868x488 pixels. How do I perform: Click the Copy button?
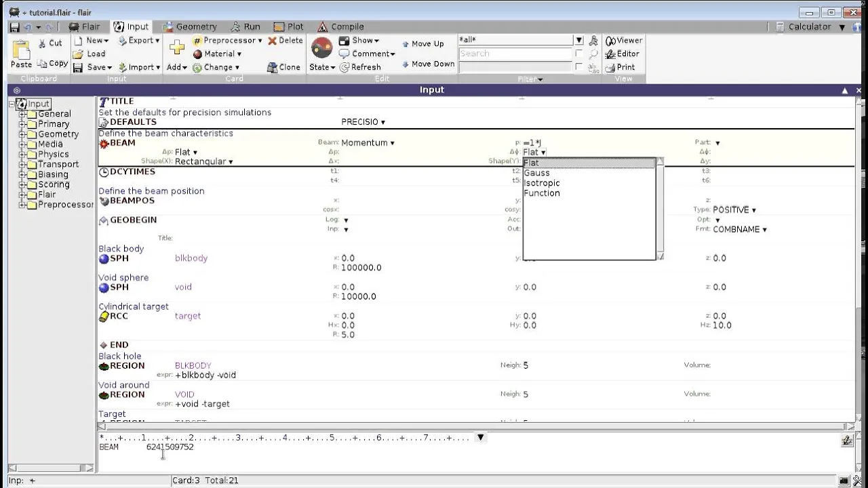pyautogui.click(x=52, y=64)
